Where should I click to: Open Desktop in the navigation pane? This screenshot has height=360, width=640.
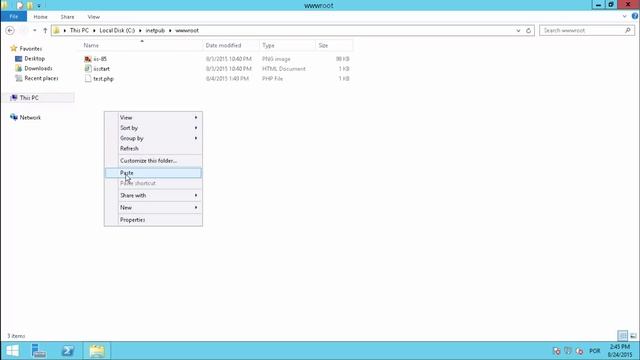point(34,59)
